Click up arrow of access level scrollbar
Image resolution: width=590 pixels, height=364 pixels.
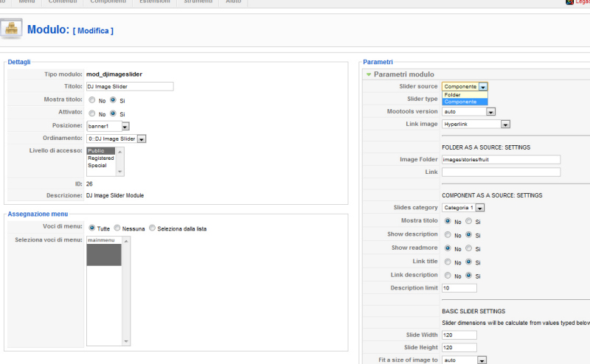[119, 152]
